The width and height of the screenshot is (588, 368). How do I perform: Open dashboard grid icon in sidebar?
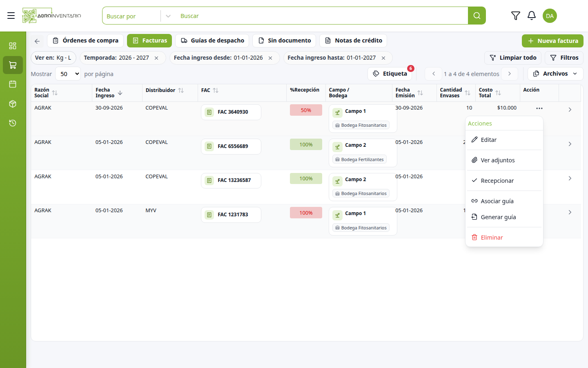pos(13,45)
